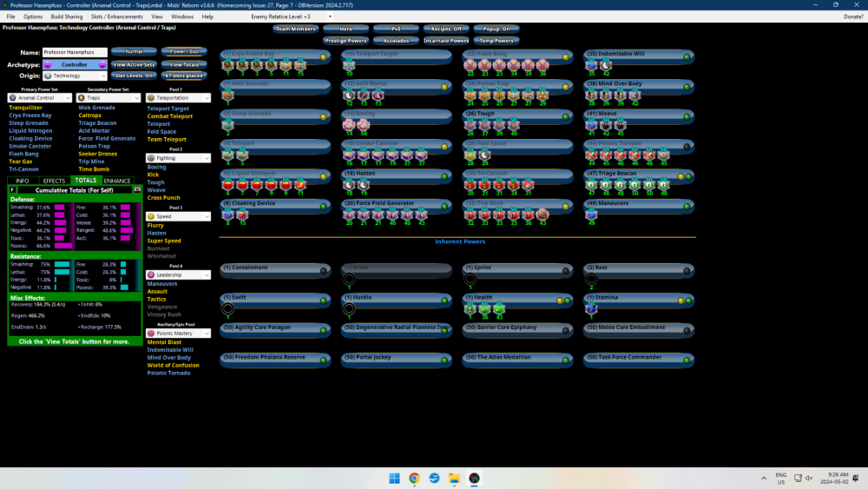
Task: Click the Psionic defense magenta bar
Action: [63, 246]
